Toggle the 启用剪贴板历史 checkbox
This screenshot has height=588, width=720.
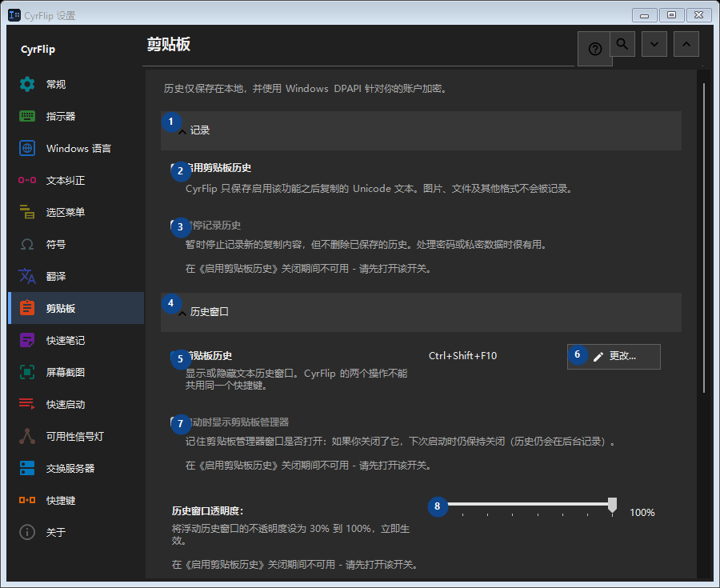[x=176, y=169]
